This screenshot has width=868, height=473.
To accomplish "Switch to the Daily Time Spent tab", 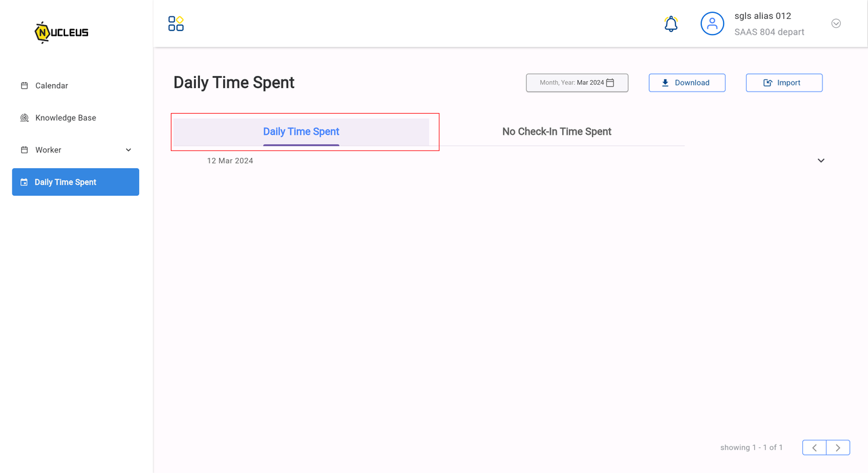I will coord(301,132).
